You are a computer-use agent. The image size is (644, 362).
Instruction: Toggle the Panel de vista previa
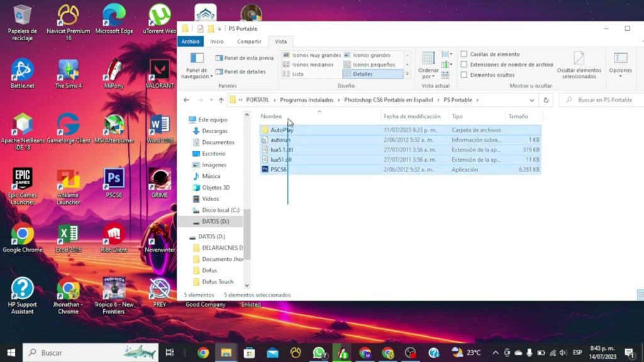click(245, 58)
